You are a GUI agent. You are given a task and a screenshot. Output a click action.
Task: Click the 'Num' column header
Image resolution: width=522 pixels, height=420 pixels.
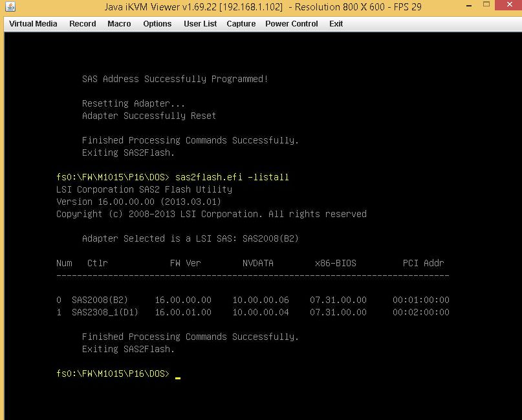pos(64,263)
